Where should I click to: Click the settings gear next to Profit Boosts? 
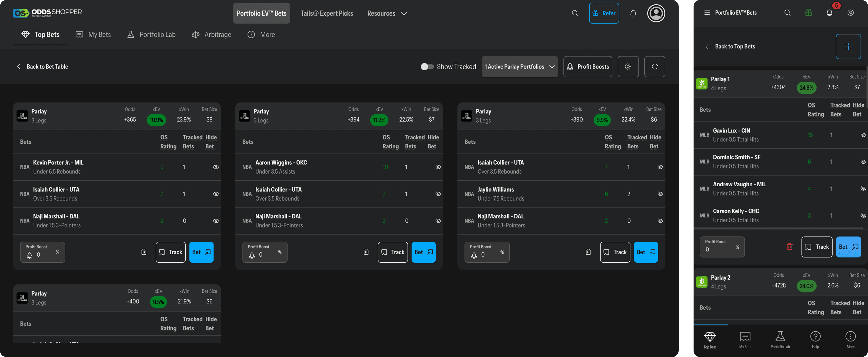point(628,66)
